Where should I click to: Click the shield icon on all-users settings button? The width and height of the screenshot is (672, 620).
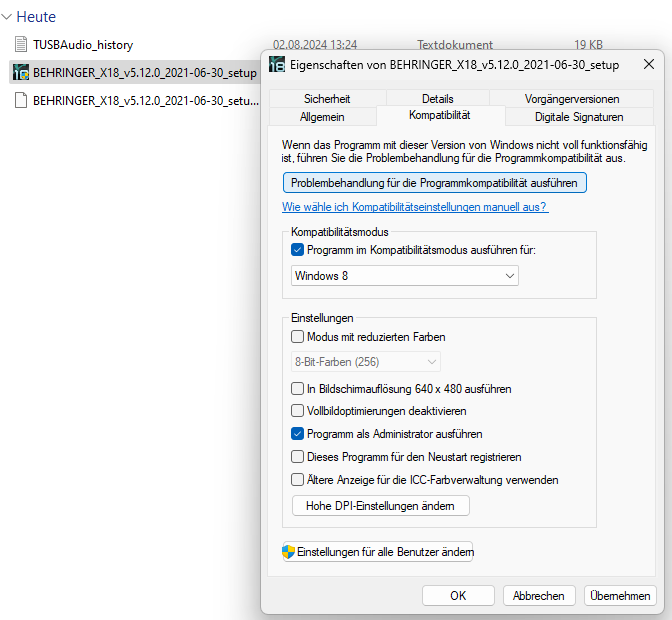click(288, 551)
